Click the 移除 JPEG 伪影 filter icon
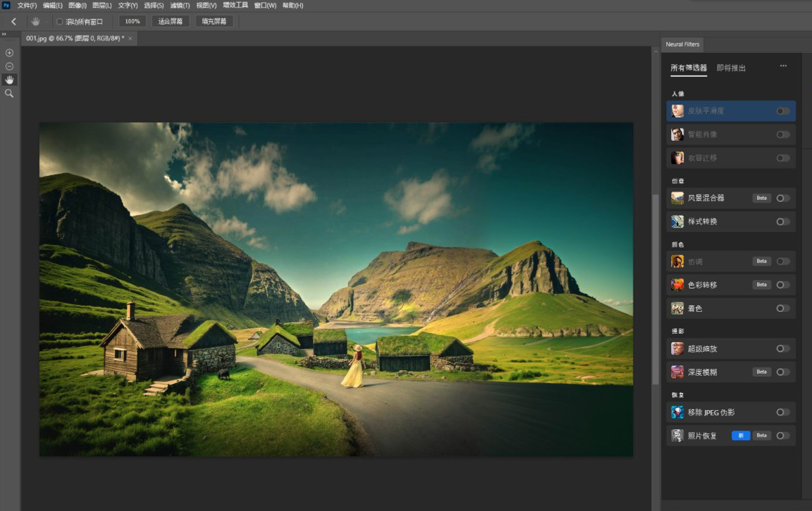This screenshot has width=812, height=511. (x=677, y=412)
